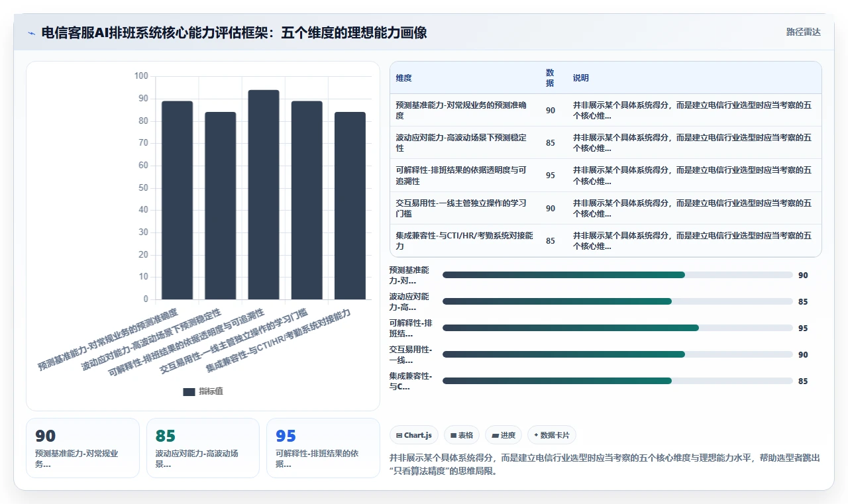The height and width of the screenshot is (504, 848).
Task: Click the 路径雷达 label in the header
Action: [803, 32]
